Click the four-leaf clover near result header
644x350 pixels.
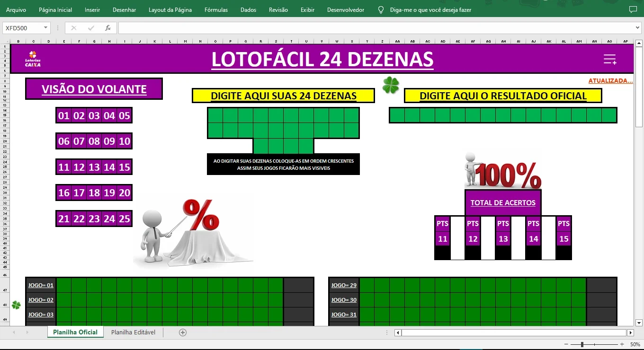(391, 86)
